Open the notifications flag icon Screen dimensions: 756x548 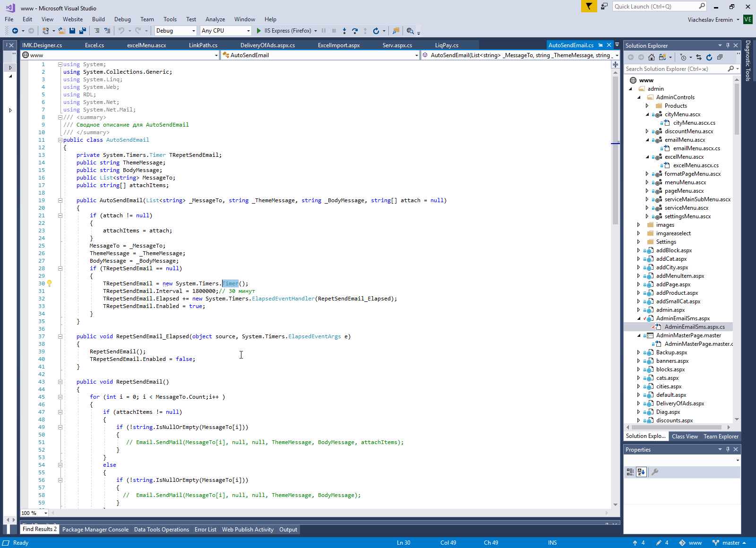tap(589, 6)
